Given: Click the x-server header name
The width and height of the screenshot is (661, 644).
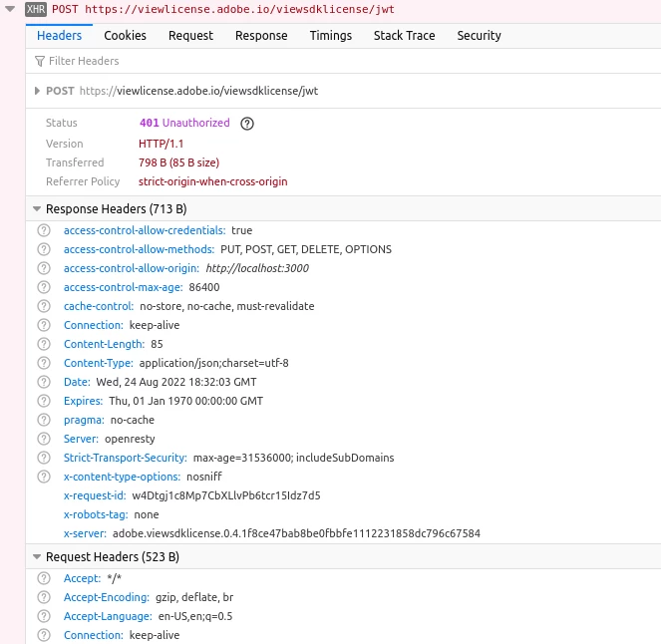Looking at the screenshot, I should click(x=85, y=533).
